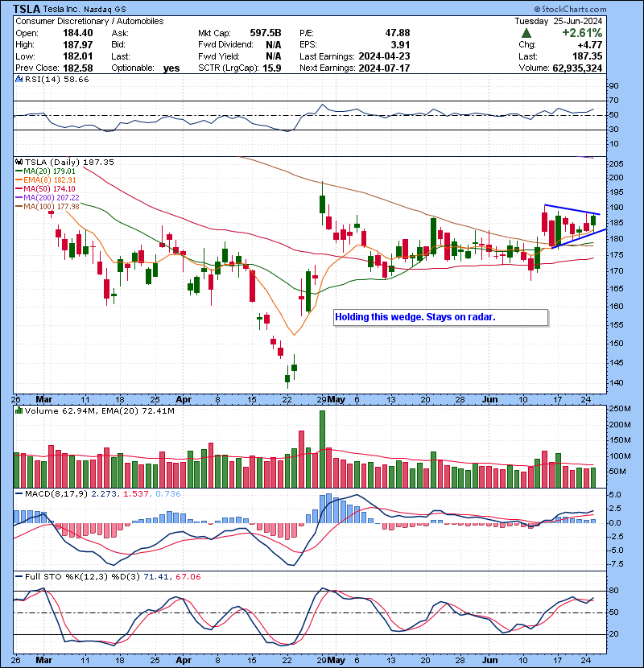
Task: Select the Low price 182.01
Action: (x=77, y=56)
